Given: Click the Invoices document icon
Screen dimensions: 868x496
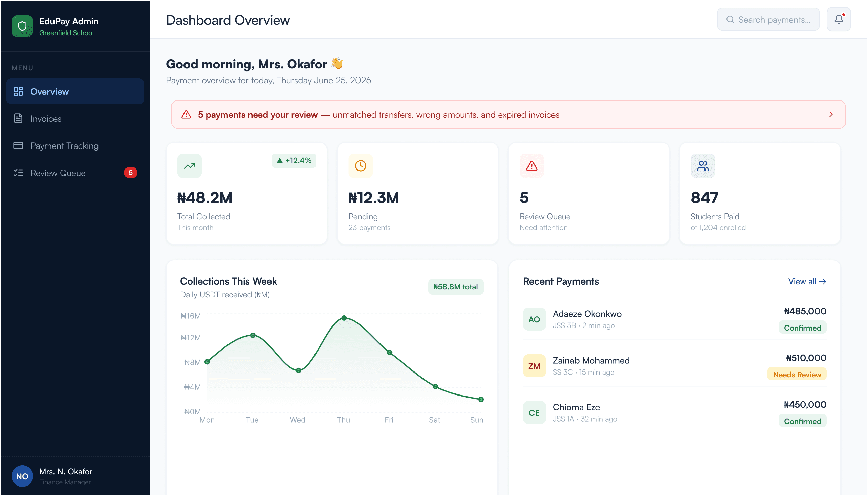Looking at the screenshot, I should (x=18, y=118).
